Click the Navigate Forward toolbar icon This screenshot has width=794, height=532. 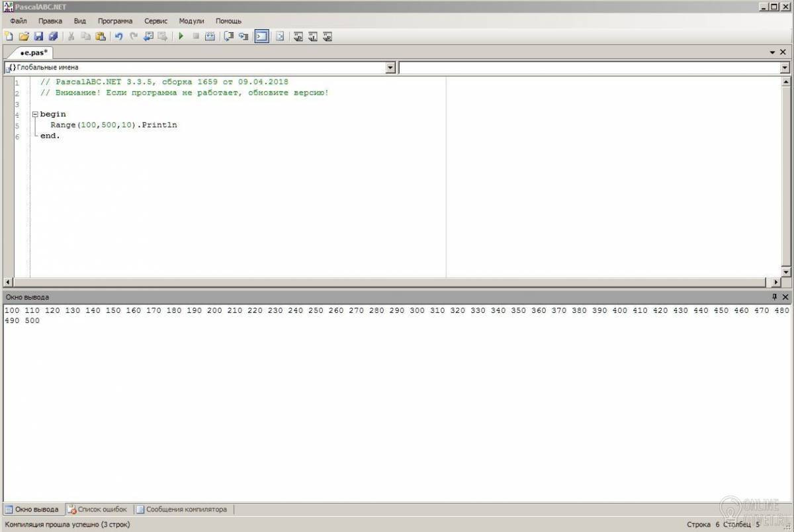pos(163,36)
